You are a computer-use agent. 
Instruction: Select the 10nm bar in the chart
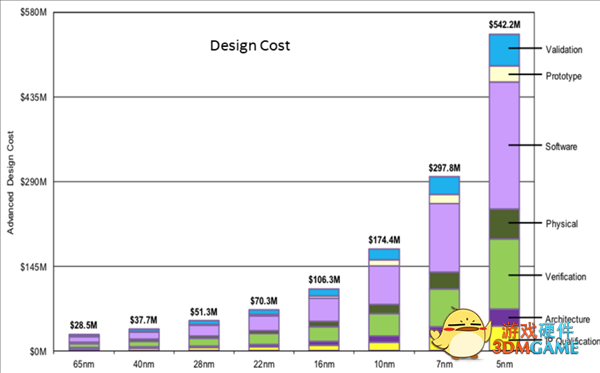click(384, 300)
